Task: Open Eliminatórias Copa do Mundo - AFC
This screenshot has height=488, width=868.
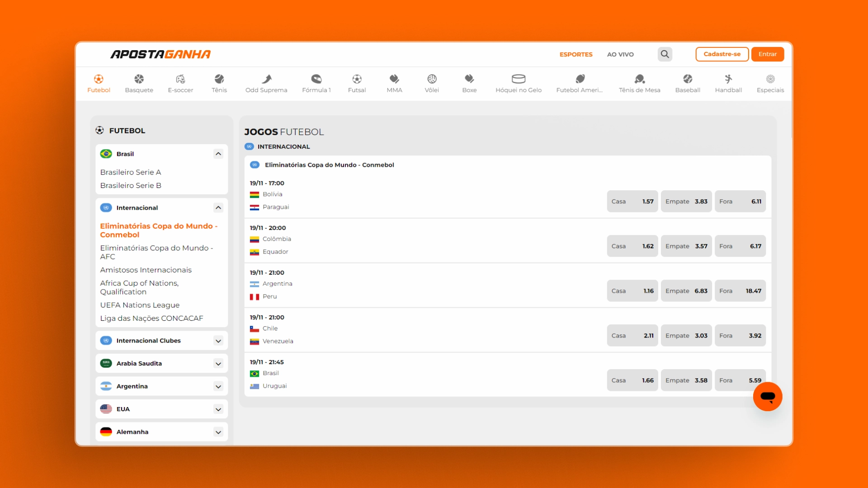Action: [156, 252]
